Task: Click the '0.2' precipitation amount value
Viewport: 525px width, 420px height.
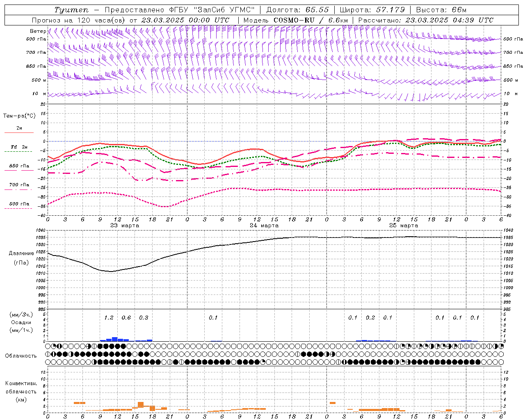Action: (x=370, y=318)
